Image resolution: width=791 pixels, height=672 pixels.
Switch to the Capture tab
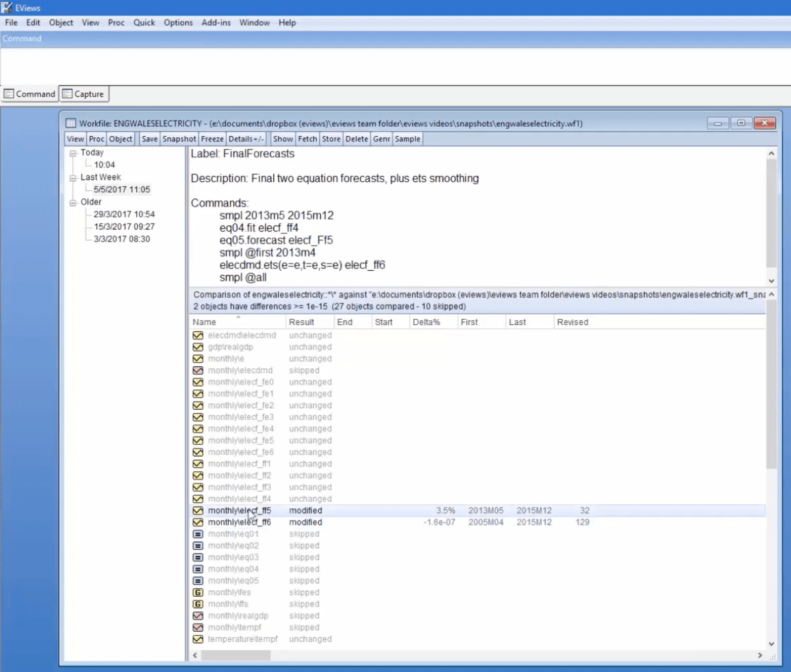point(83,94)
